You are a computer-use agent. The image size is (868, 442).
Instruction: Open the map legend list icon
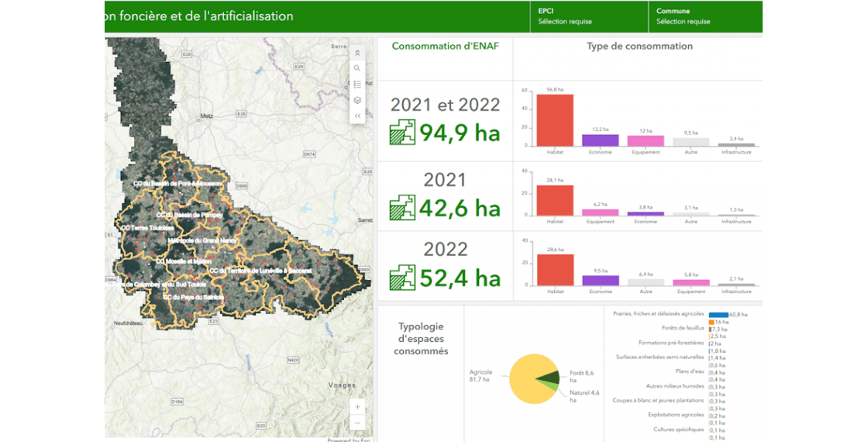357,85
